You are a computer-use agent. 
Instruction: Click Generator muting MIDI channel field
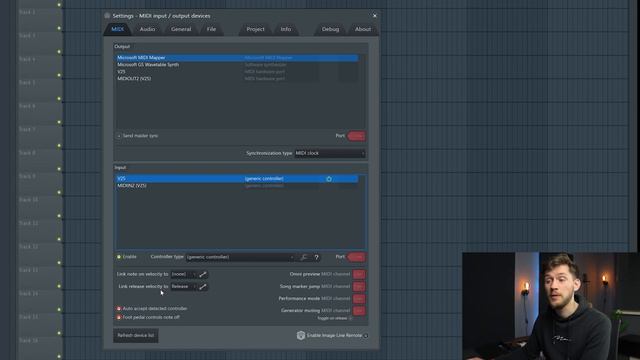click(359, 311)
